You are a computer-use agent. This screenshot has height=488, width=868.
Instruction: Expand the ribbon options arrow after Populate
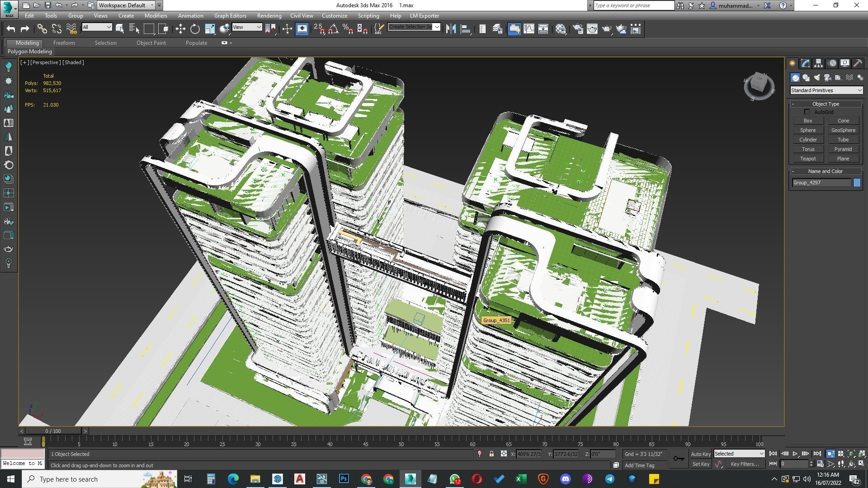pos(226,43)
